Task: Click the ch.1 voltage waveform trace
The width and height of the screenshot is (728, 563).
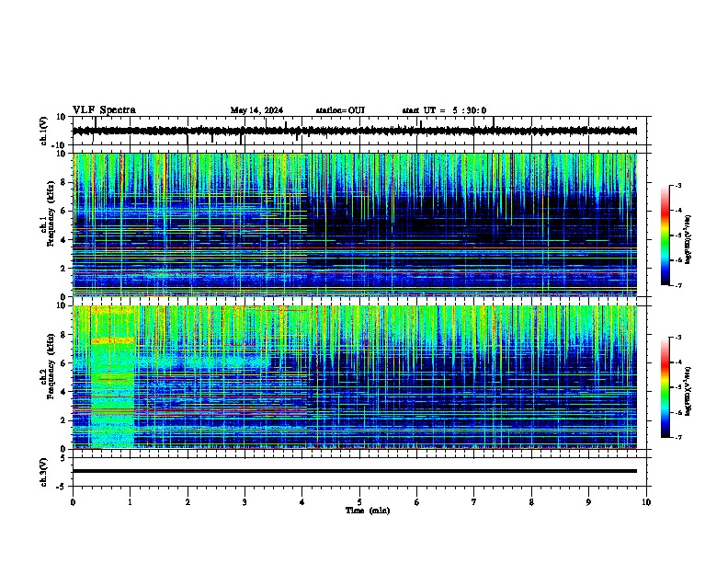Action: pos(354,131)
